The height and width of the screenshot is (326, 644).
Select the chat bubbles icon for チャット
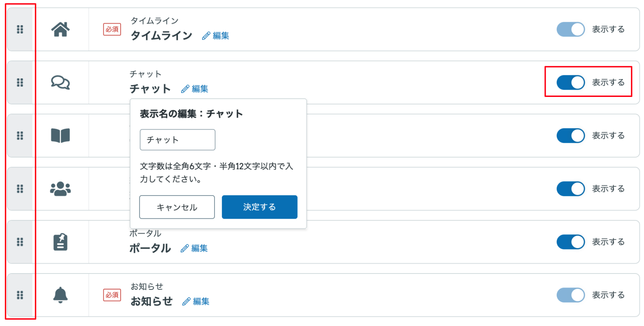(61, 82)
